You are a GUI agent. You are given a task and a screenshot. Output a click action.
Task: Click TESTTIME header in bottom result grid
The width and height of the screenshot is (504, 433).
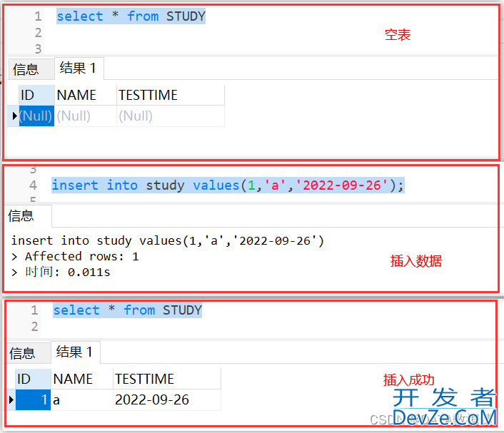tap(167, 379)
